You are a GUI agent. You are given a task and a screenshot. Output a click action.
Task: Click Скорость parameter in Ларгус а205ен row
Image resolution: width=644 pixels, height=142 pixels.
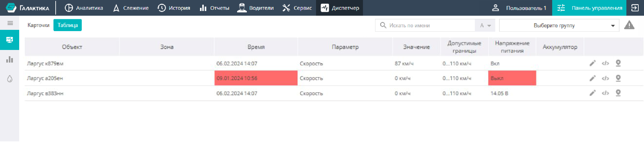coord(311,78)
